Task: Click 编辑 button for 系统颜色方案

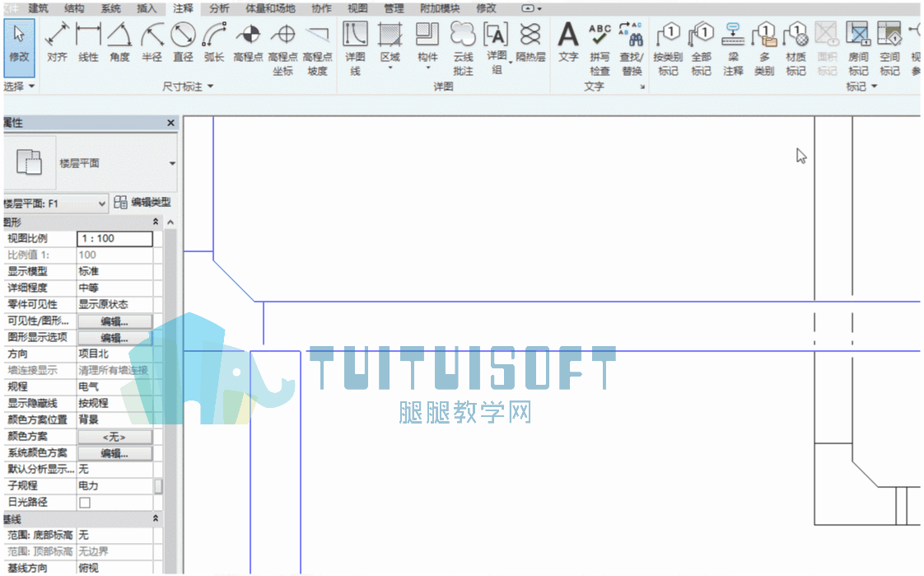Action: coord(115,453)
